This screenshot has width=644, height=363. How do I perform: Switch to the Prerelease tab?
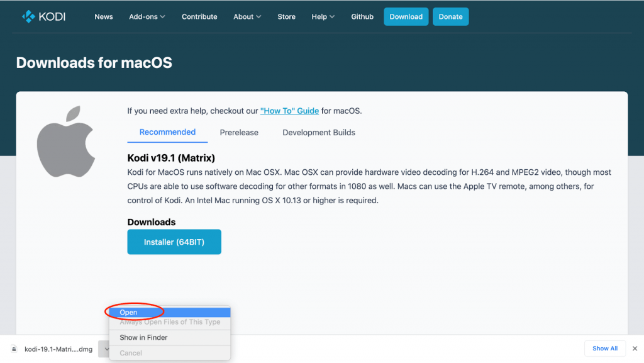pos(239,133)
